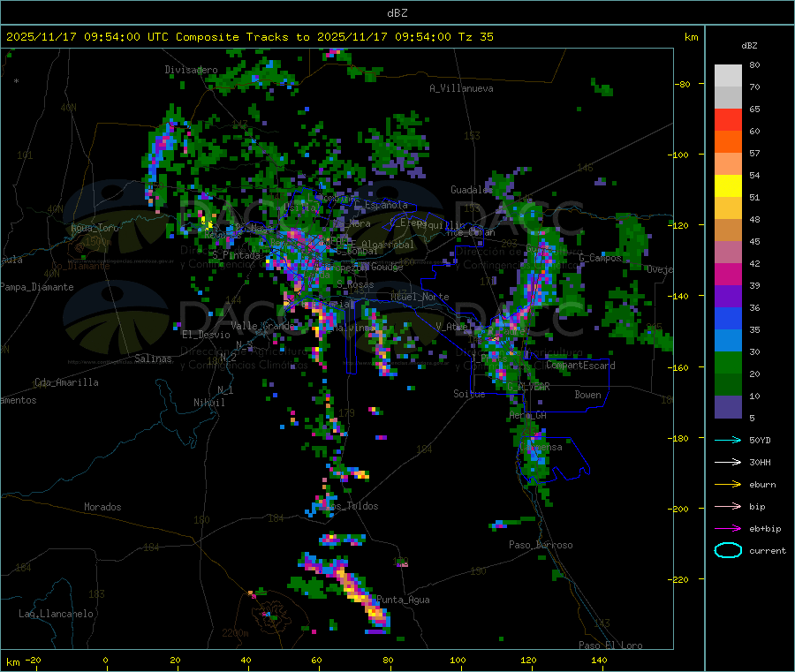Pick the 60 dBZ orange color swatch
The height and width of the screenshot is (672, 795).
coord(728,142)
